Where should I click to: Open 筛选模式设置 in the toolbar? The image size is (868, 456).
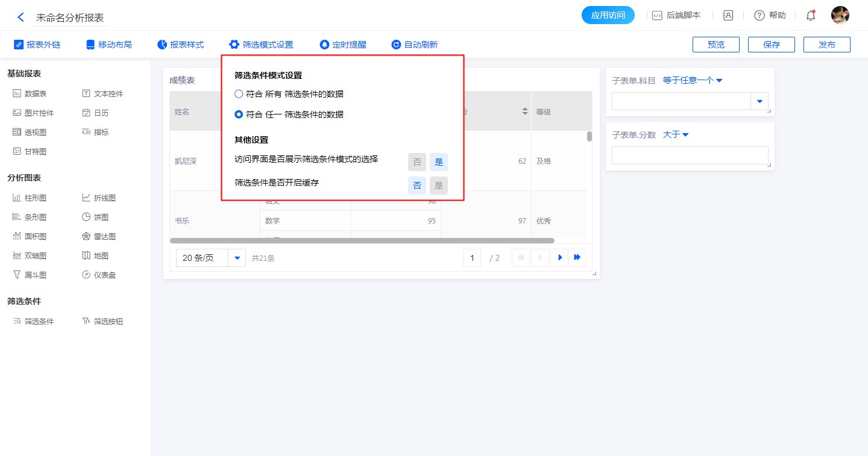pyautogui.click(x=261, y=45)
